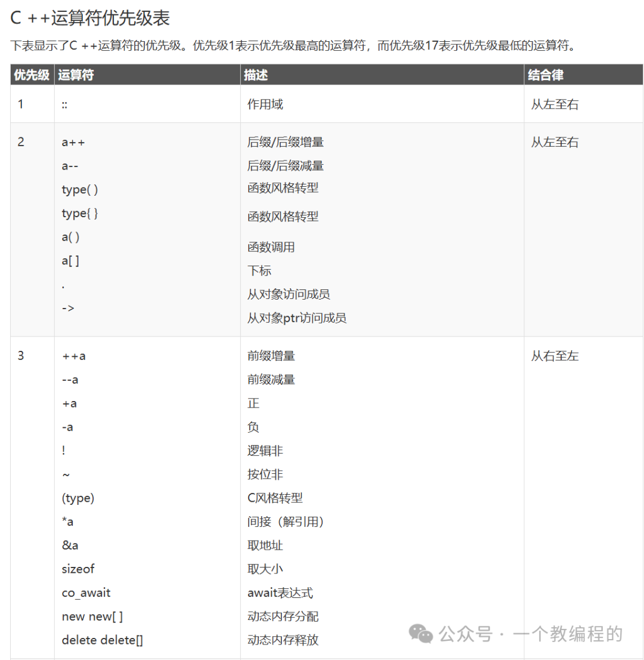The width and height of the screenshot is (644, 660).
Task: Click the C++运算符优先级表 heading
Action: tap(89, 18)
